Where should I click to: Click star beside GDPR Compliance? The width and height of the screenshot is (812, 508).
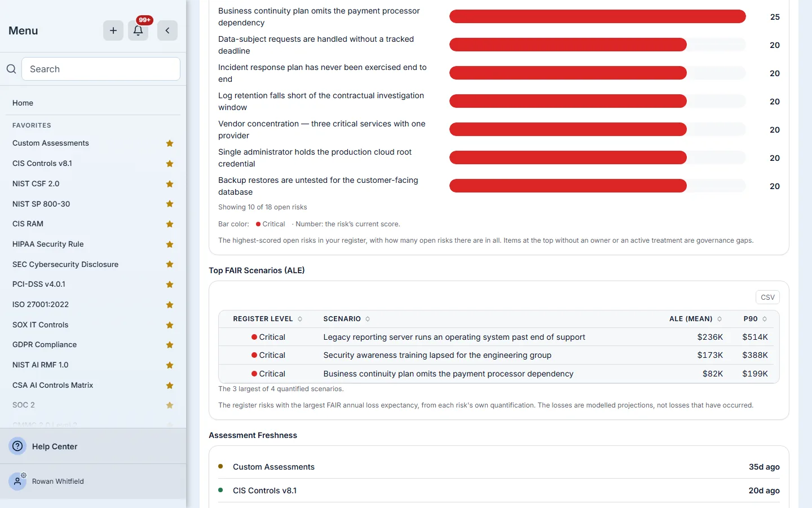coord(170,345)
